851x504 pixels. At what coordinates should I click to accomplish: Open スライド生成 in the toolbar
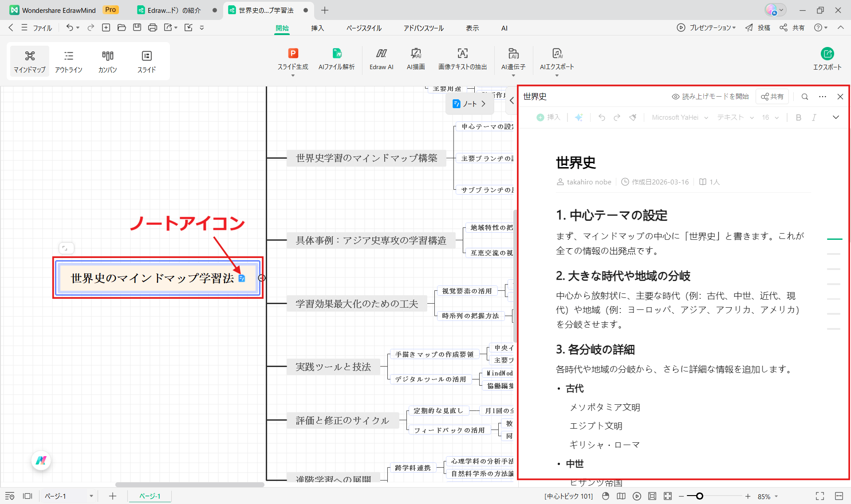293,60
